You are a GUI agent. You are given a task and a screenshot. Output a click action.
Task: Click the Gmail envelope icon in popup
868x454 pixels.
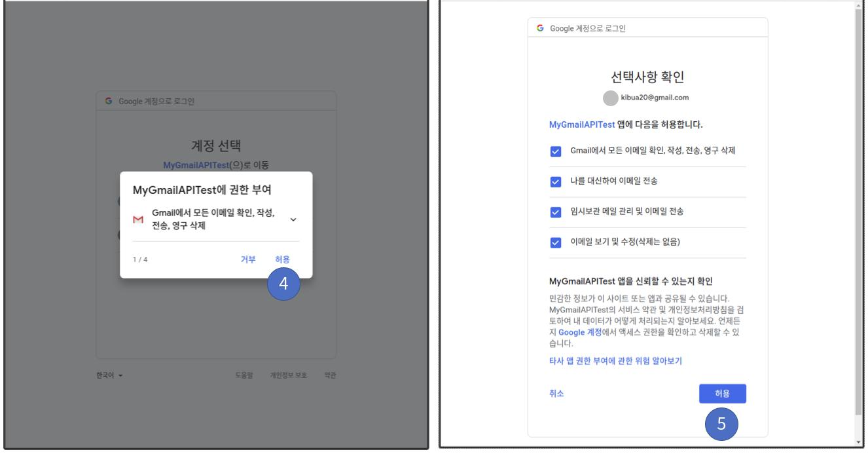pos(138,219)
